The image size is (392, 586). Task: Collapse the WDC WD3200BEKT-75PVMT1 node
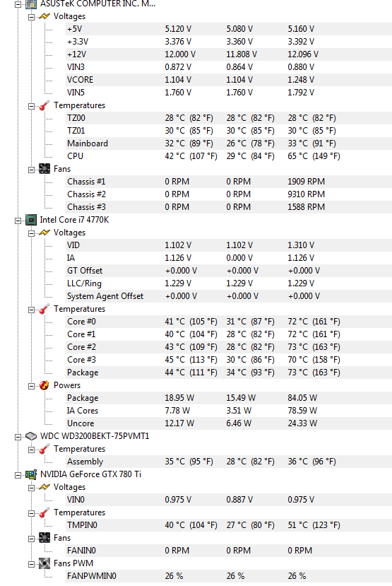pyautogui.click(x=18, y=437)
